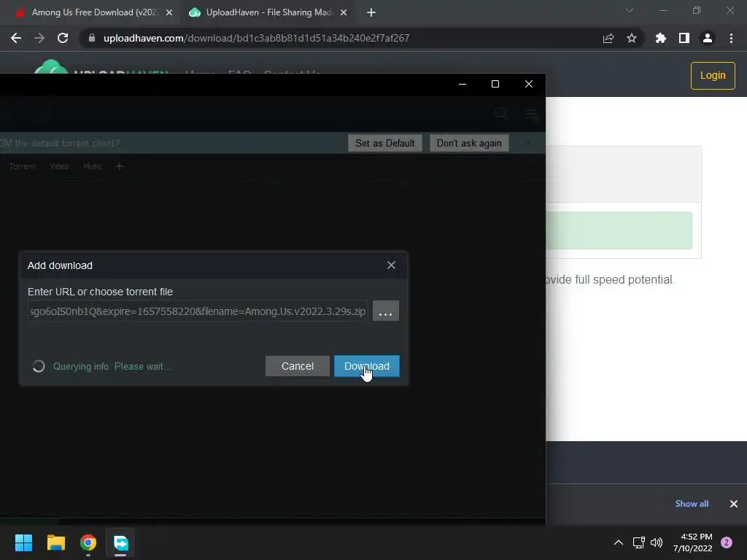Dismiss the default torrent client banner
Image resolution: width=747 pixels, height=560 pixels.
pos(528,143)
